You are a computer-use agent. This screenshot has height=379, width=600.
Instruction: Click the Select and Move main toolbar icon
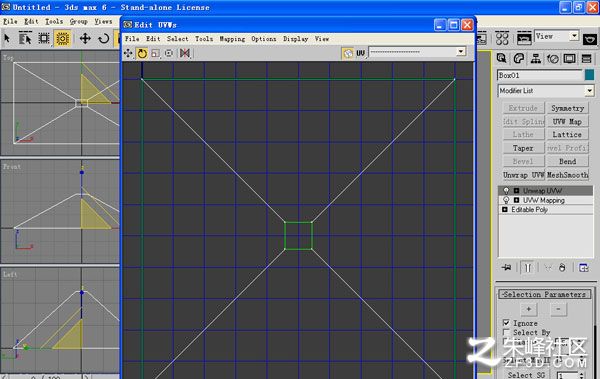(x=85, y=38)
